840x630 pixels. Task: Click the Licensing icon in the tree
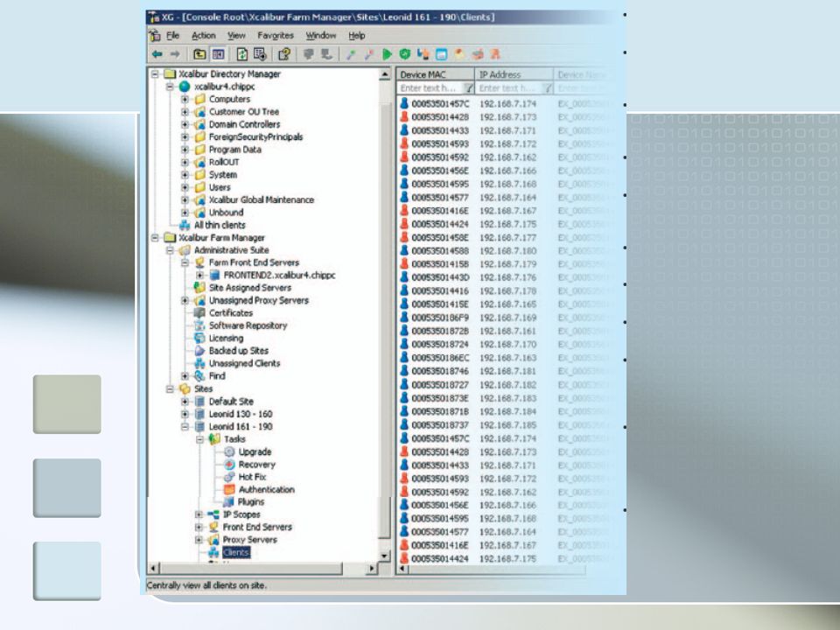[x=199, y=338]
